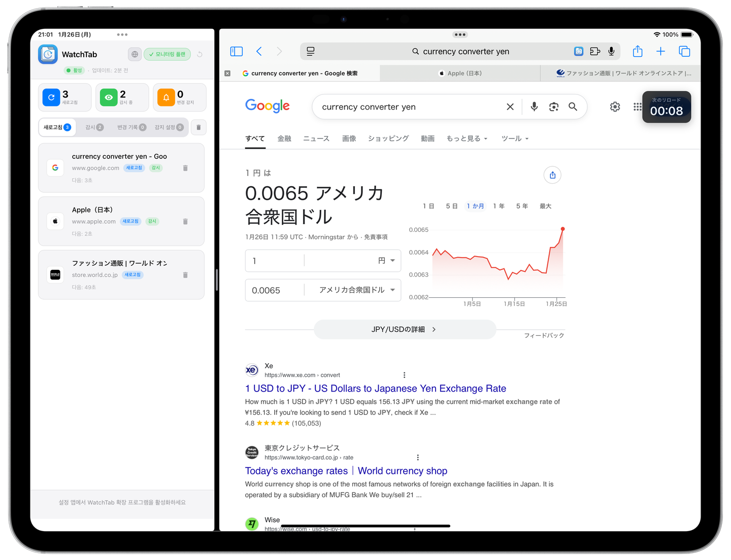Close the currency converter yen tab
This screenshot has width=731, height=560.
(x=227, y=73)
